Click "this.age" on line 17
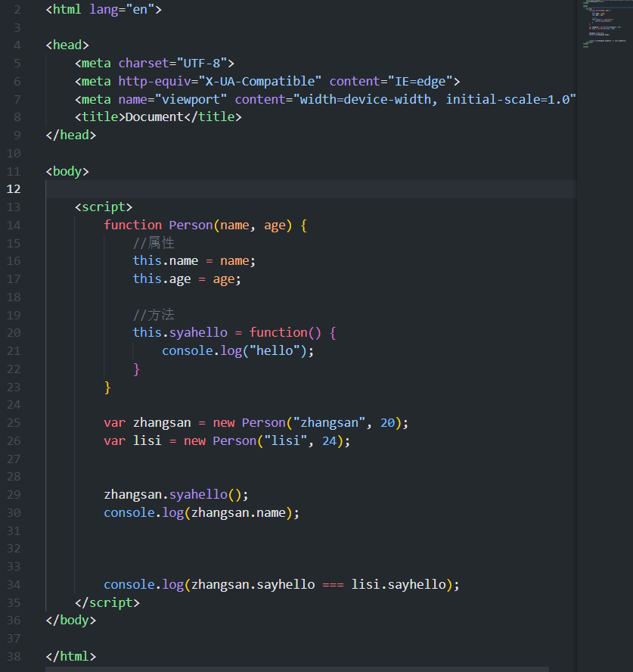Image resolution: width=633 pixels, height=672 pixels. click(162, 279)
